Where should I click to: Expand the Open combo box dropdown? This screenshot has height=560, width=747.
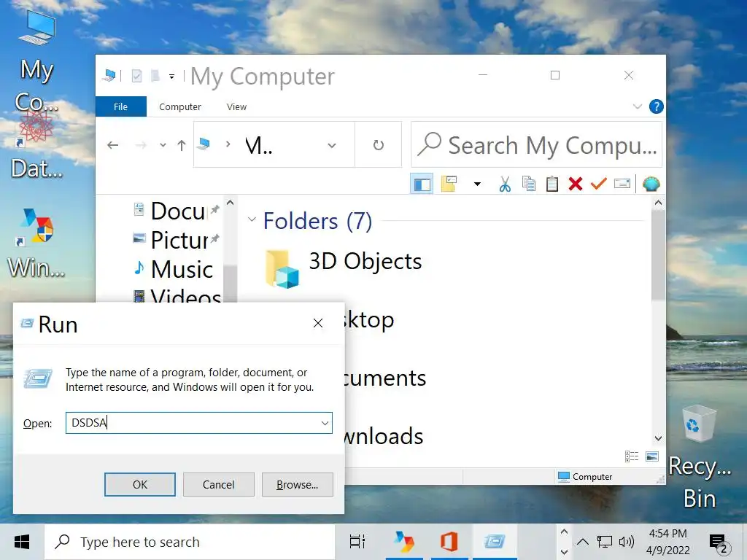[325, 423]
